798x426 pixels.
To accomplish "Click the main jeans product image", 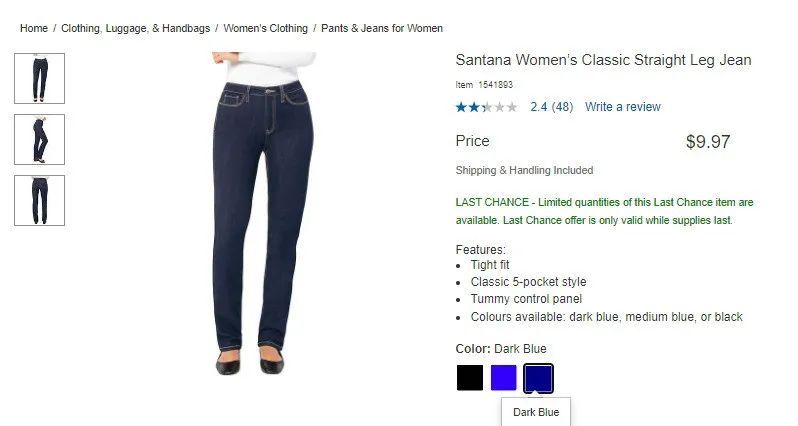I will tap(264, 214).
